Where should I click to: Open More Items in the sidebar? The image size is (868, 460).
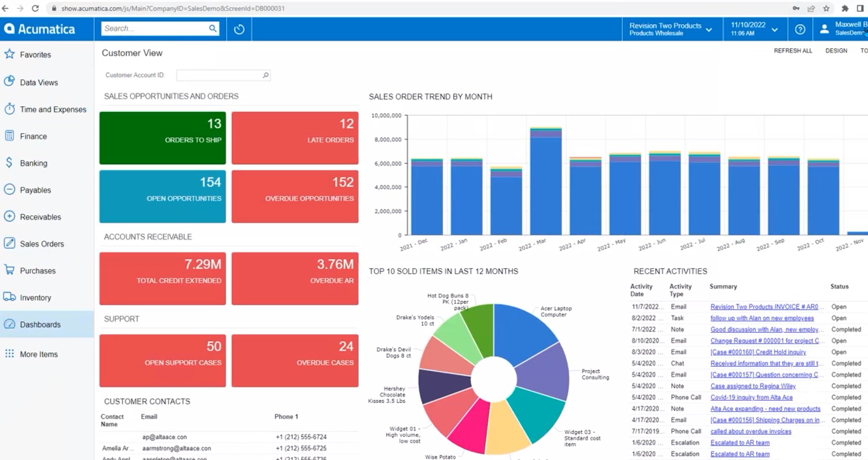point(38,354)
